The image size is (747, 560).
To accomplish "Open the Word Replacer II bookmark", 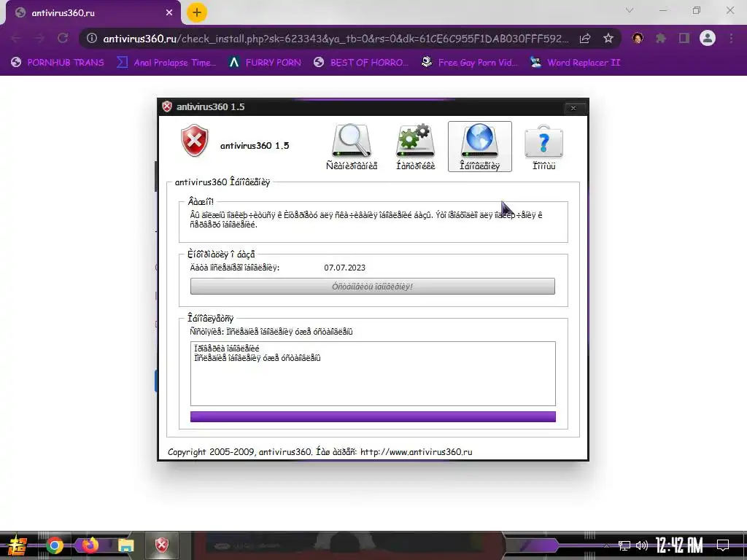I will 575,63.
